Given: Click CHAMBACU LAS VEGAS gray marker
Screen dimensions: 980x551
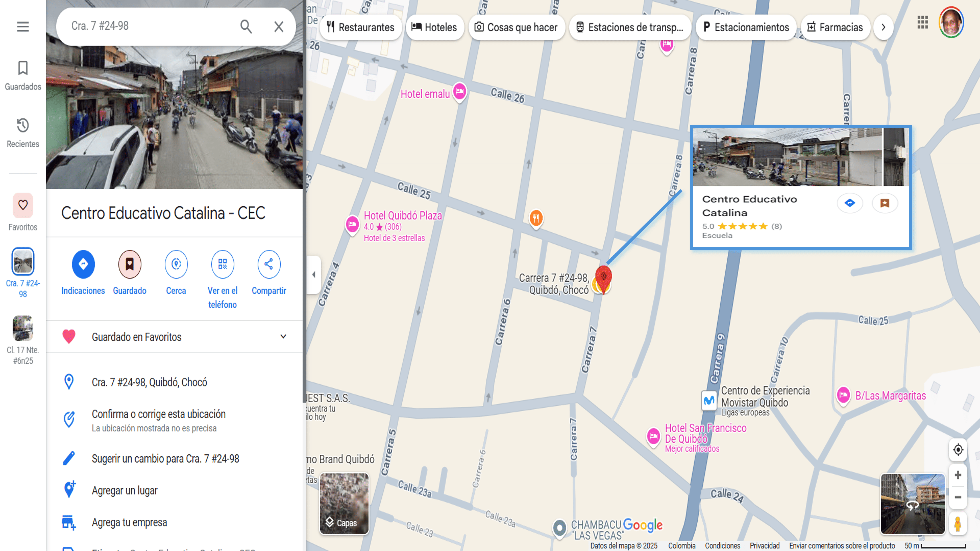Looking at the screenshot, I should 560,529.
